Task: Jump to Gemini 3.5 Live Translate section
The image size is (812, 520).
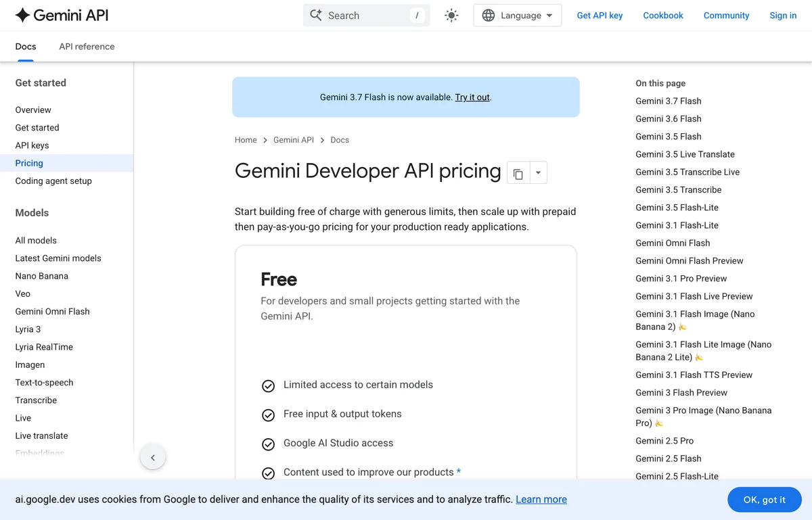Action: tap(685, 154)
